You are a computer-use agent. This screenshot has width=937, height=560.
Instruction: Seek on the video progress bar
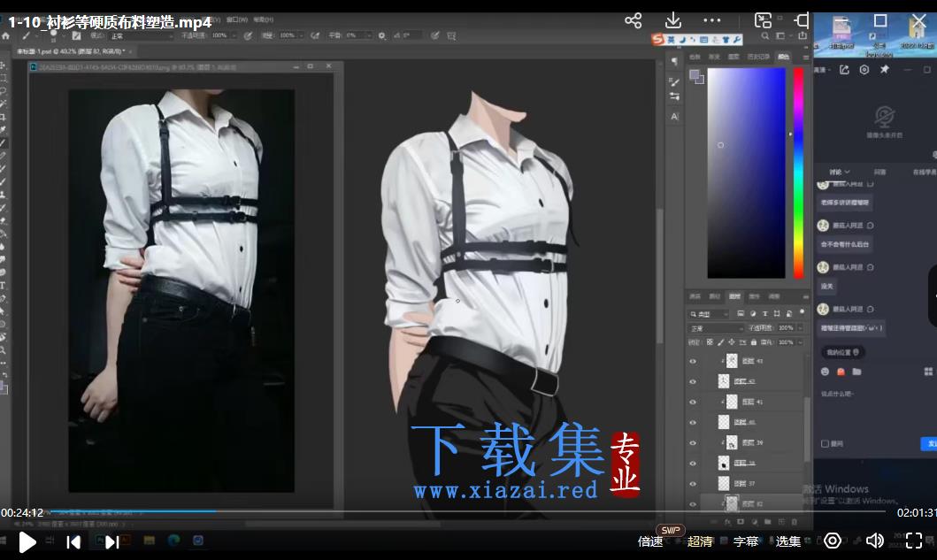coord(466,511)
